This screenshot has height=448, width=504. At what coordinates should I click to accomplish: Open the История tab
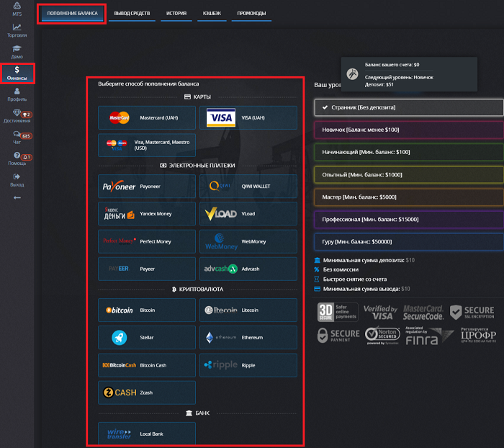[x=176, y=14]
